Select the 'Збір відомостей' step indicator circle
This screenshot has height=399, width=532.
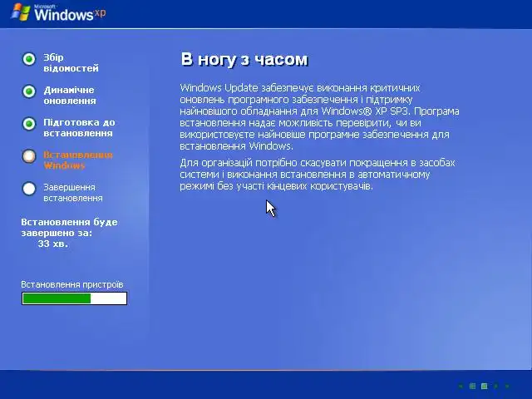pyautogui.click(x=29, y=59)
